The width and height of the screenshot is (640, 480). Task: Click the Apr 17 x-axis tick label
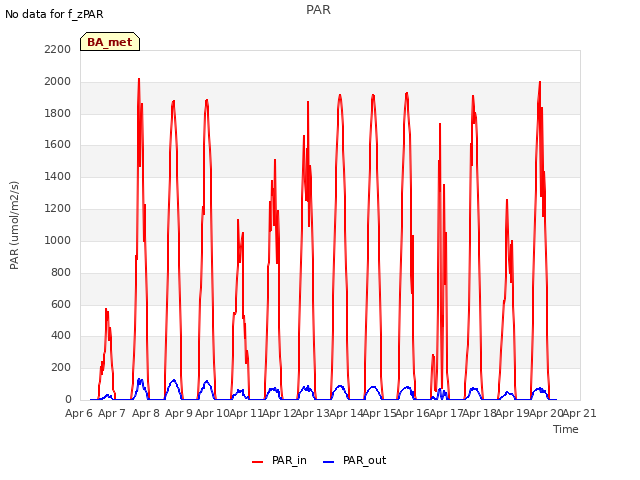[x=446, y=413]
